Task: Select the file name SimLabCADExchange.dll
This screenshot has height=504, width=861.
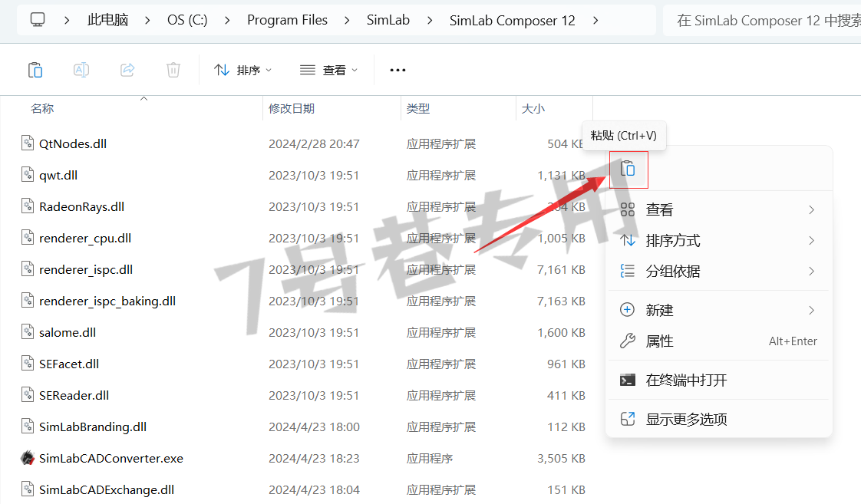Action: (107, 489)
